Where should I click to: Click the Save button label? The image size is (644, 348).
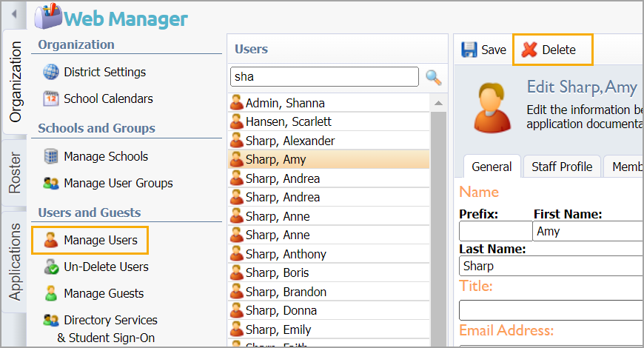click(494, 50)
